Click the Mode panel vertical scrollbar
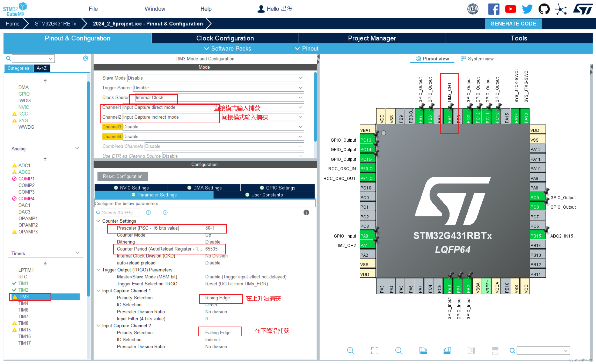The image size is (596, 364). [x=315, y=106]
